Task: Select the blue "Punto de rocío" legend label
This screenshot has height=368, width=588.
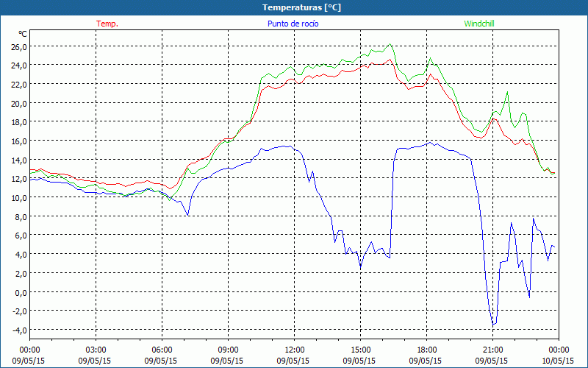Action: [293, 24]
